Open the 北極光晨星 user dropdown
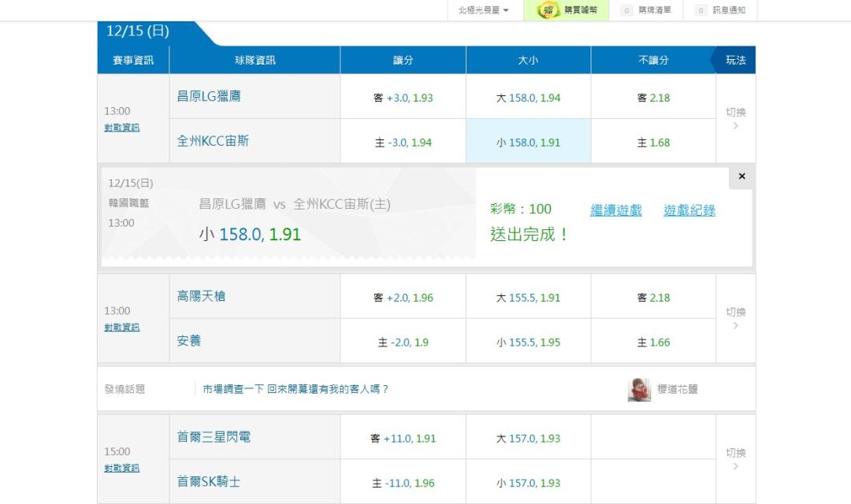The height and width of the screenshot is (504, 851). [x=484, y=10]
